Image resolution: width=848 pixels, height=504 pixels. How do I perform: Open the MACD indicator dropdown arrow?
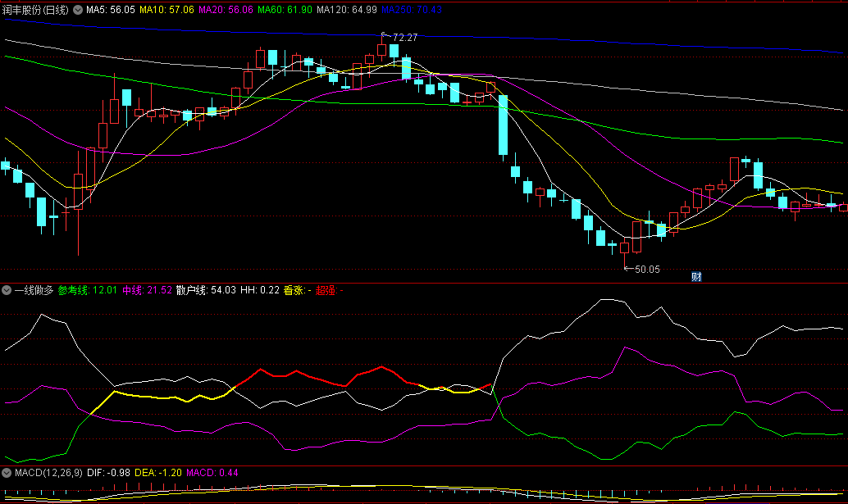tap(7, 473)
